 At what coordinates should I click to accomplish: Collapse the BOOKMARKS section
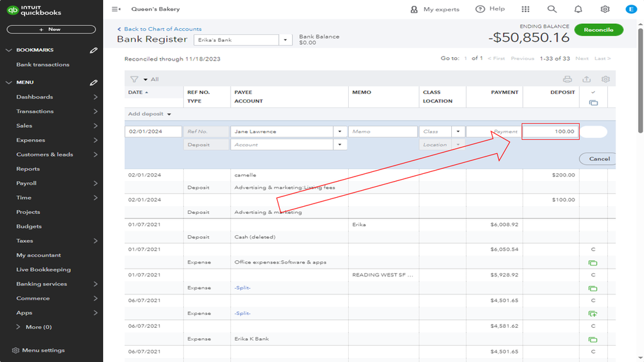9,50
